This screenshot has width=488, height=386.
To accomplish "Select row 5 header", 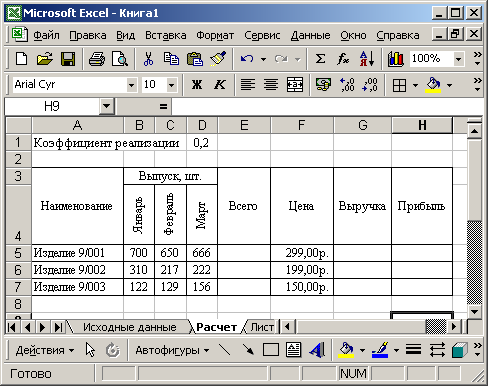I will (18, 253).
